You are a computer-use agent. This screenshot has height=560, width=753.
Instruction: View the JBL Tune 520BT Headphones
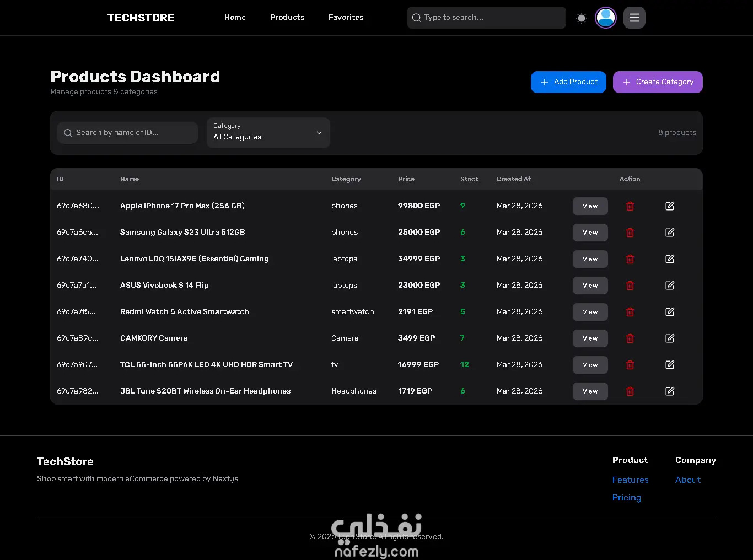[x=590, y=391]
